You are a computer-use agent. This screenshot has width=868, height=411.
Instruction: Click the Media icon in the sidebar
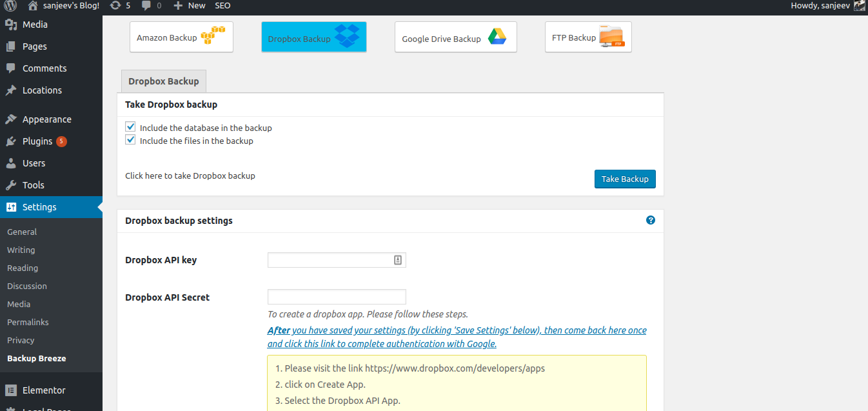(x=11, y=25)
